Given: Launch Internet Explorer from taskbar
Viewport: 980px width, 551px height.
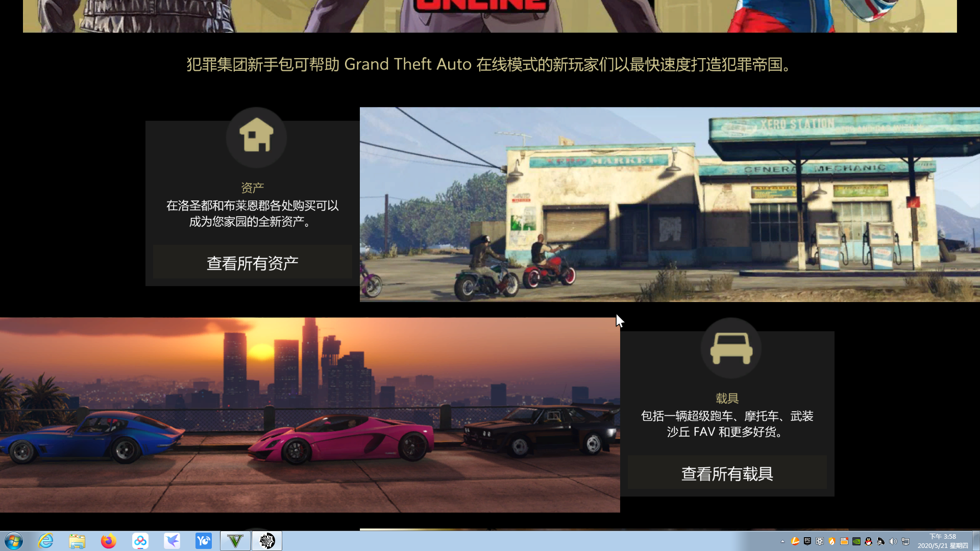Looking at the screenshot, I should [x=45, y=541].
